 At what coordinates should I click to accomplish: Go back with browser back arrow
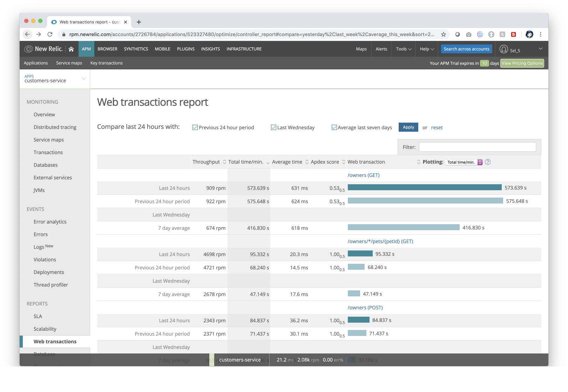pyautogui.click(x=27, y=34)
